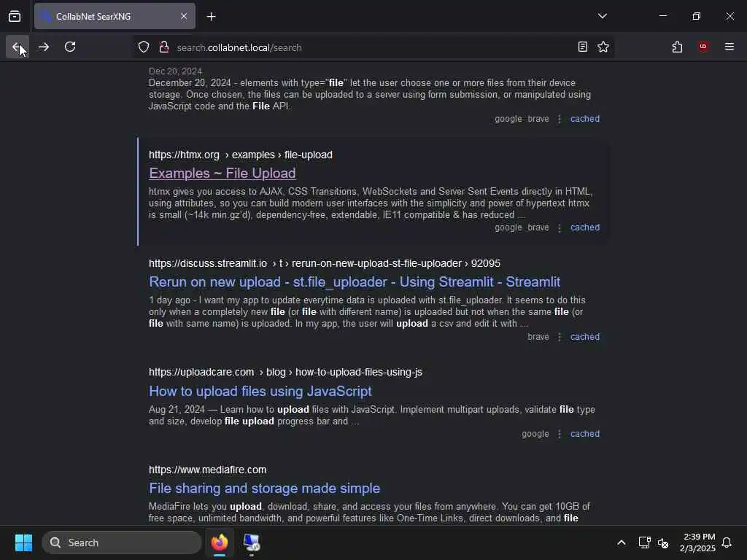Click 'google' engine label on htmx result

[x=508, y=227]
